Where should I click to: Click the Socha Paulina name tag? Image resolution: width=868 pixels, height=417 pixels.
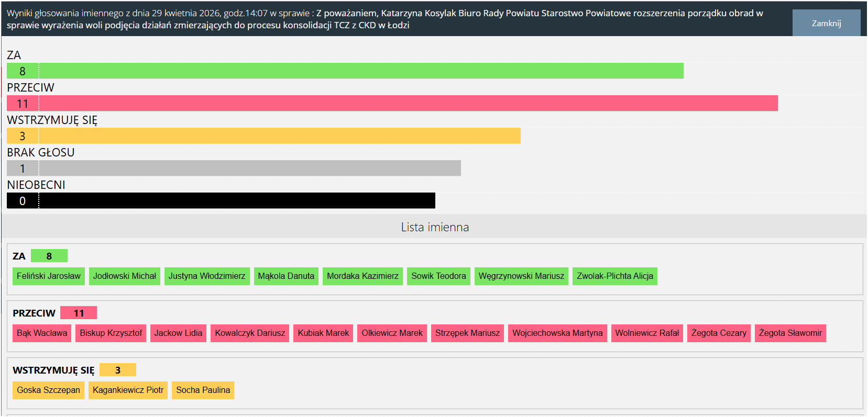click(x=203, y=390)
